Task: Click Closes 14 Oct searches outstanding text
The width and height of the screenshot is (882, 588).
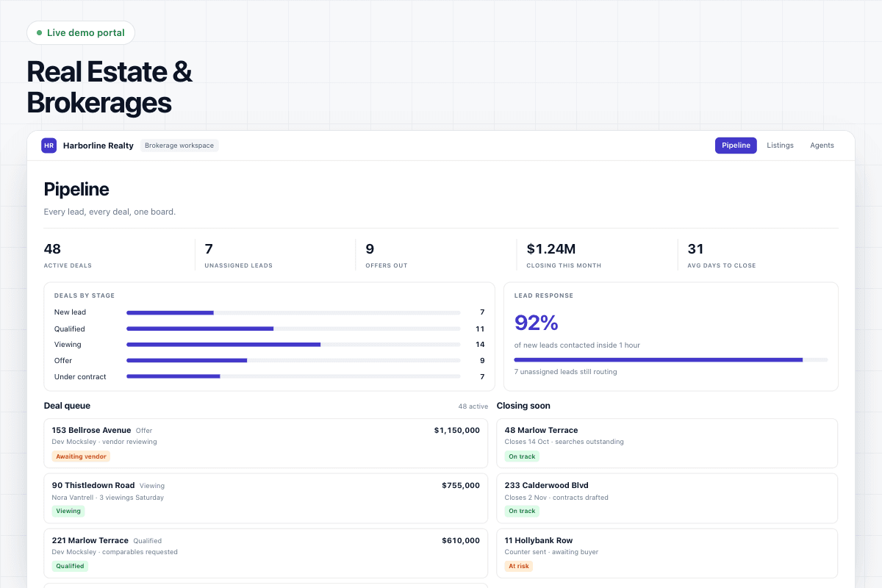Action: click(564, 442)
